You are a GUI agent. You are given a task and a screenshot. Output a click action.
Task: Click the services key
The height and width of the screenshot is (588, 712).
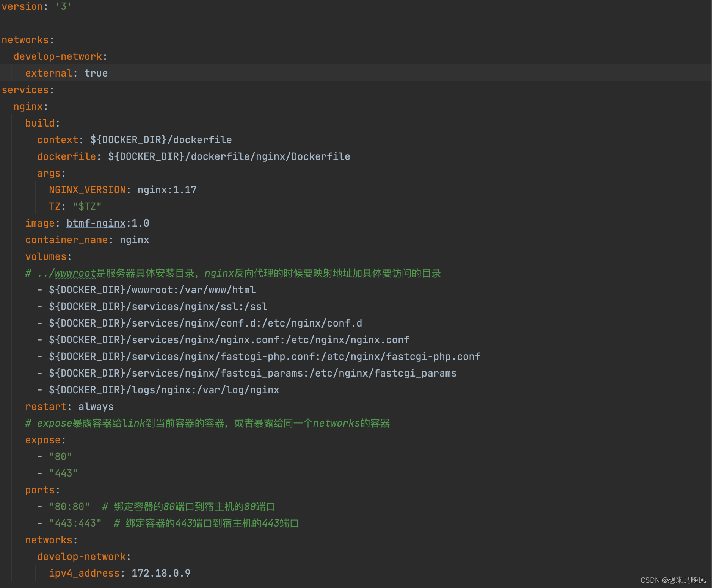pos(25,90)
